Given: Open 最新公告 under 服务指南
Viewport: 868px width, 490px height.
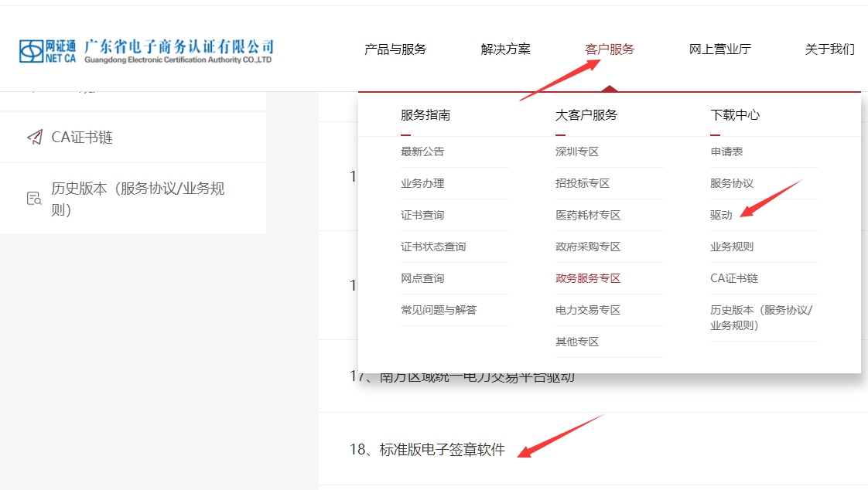Looking at the screenshot, I should (x=422, y=151).
